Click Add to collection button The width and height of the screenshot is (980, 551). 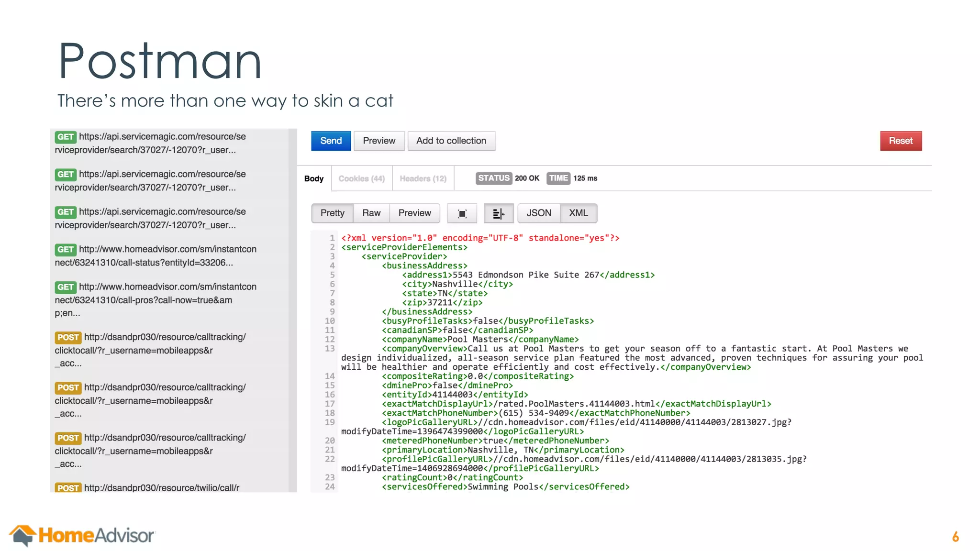(451, 141)
